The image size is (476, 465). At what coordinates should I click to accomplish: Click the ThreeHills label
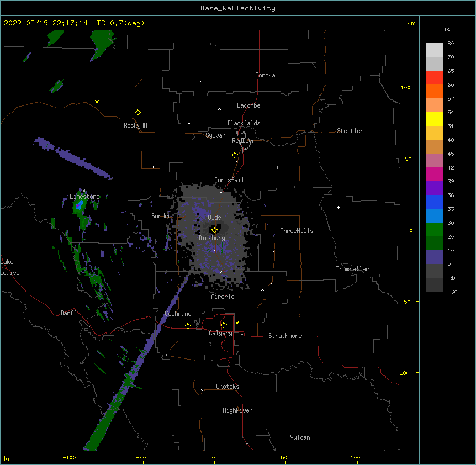click(x=297, y=231)
